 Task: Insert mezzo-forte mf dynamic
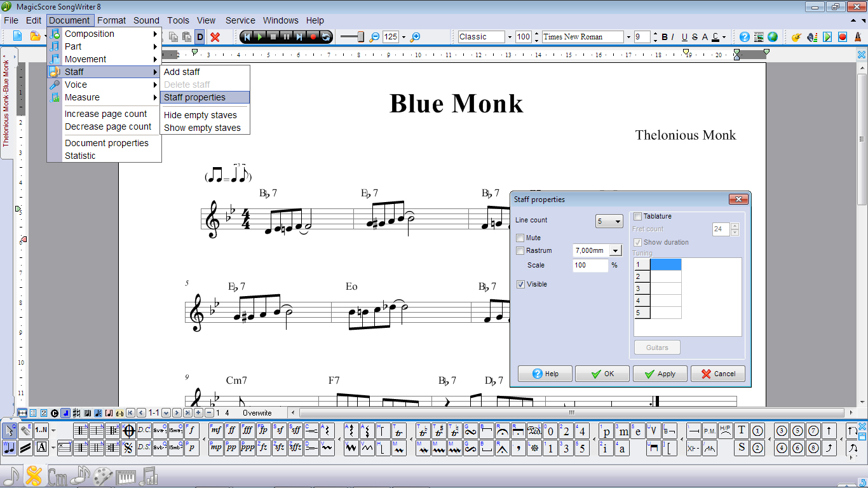216,430
